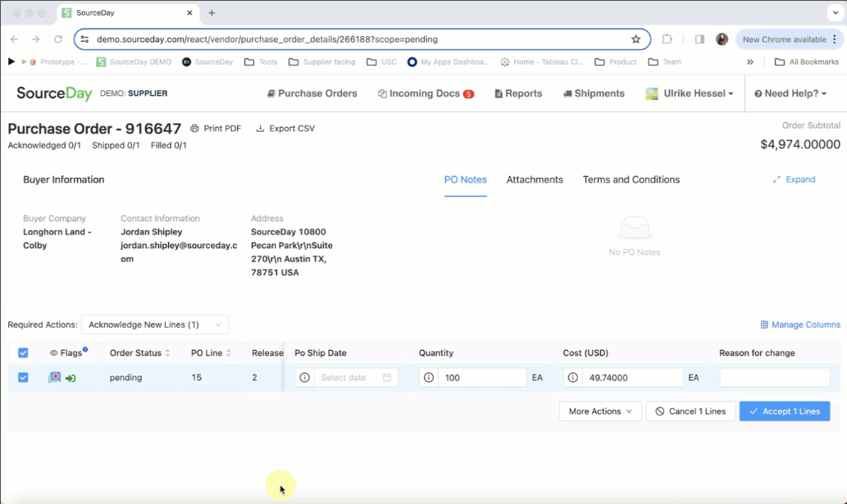This screenshot has width=847, height=504.
Task: Open a new browser tab
Action: pyautogui.click(x=212, y=13)
